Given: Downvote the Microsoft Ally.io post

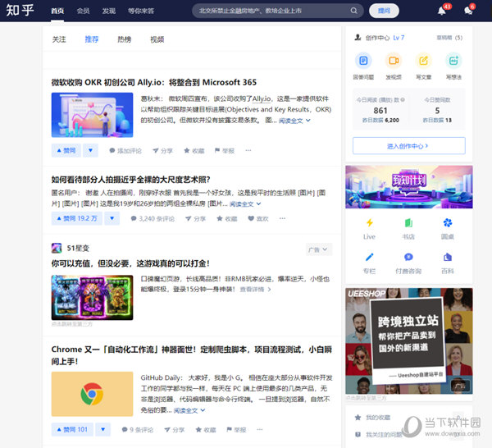Looking at the screenshot, I should coord(90,150).
